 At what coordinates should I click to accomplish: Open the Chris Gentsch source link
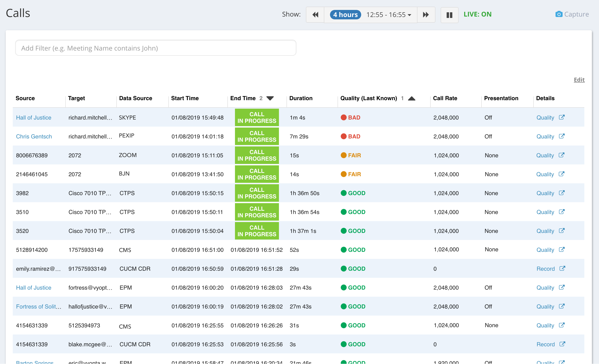point(34,137)
